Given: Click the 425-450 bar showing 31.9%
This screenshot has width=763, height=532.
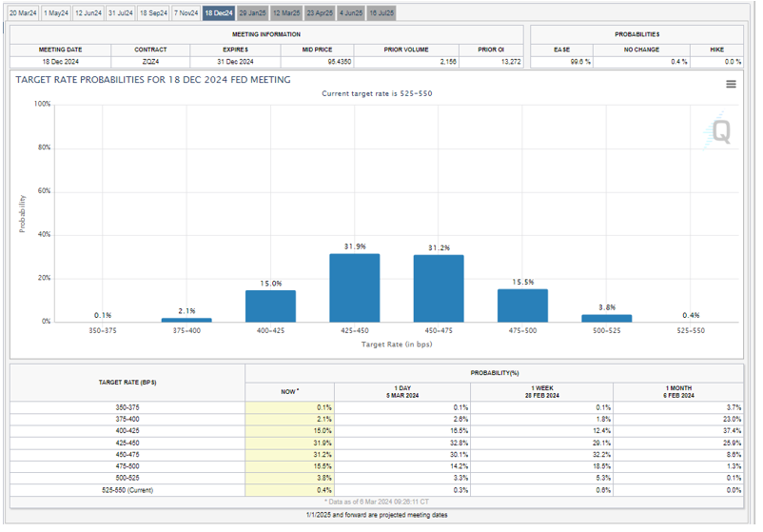Looking at the screenshot, I should (x=355, y=287).
